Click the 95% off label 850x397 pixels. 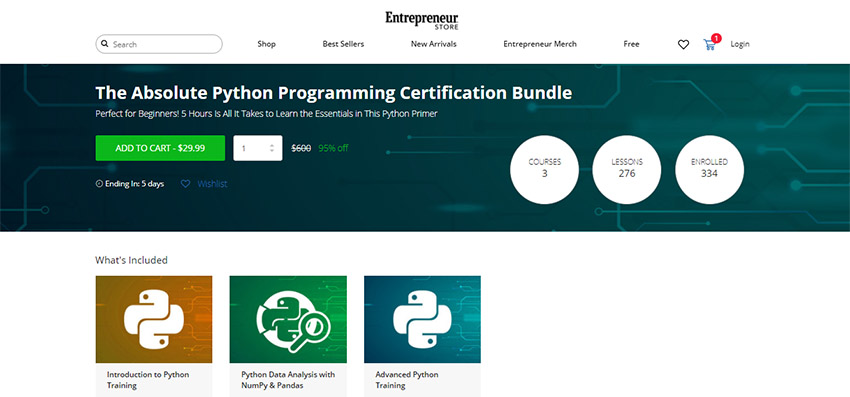pos(333,148)
